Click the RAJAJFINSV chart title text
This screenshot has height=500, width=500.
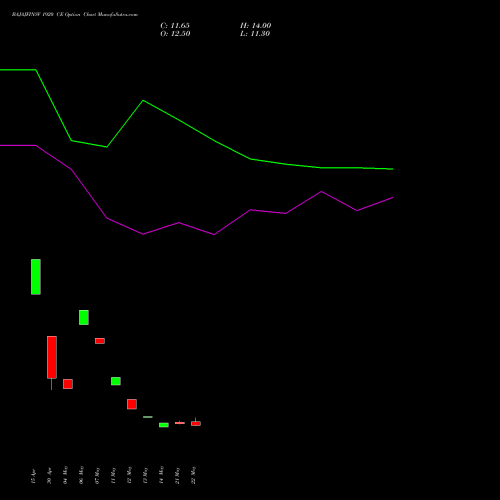point(75,15)
